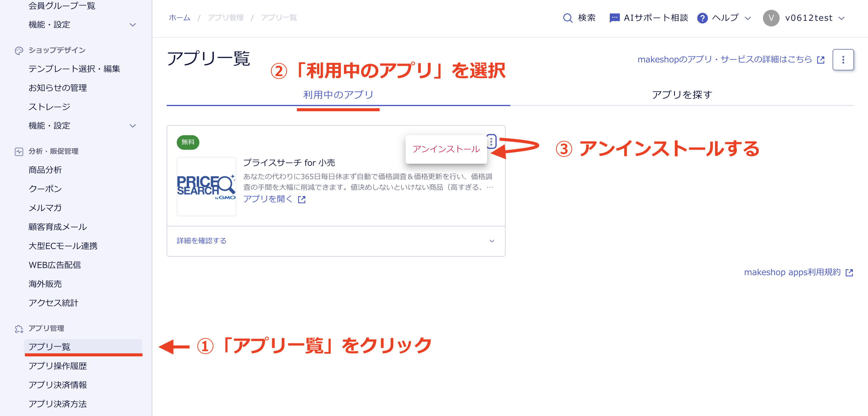This screenshot has width=868, height=416.
Task: Open makeshop apps利用規約 link
Action: [x=792, y=272]
